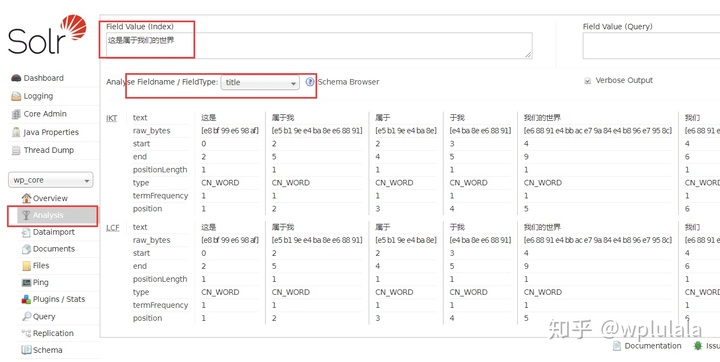The image size is (720, 362).
Task: Click the Thread Dump icon
Action: point(16,150)
